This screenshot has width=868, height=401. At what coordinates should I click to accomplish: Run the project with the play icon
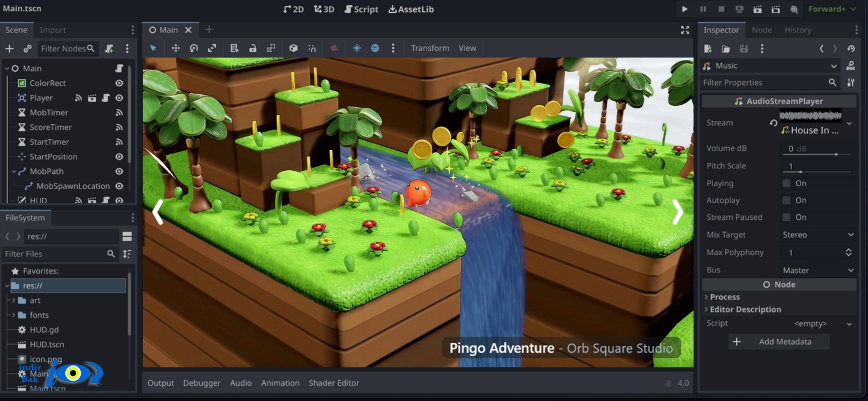(684, 9)
